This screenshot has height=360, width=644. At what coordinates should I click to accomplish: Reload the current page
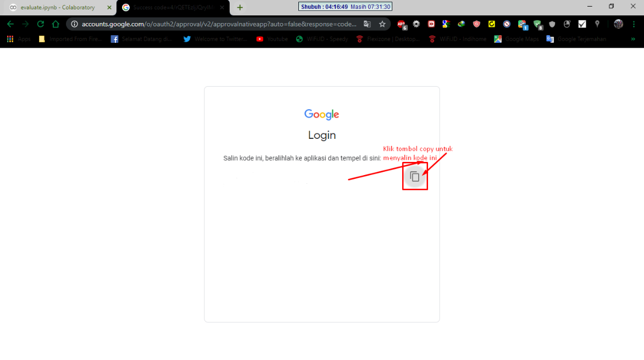pos(40,24)
